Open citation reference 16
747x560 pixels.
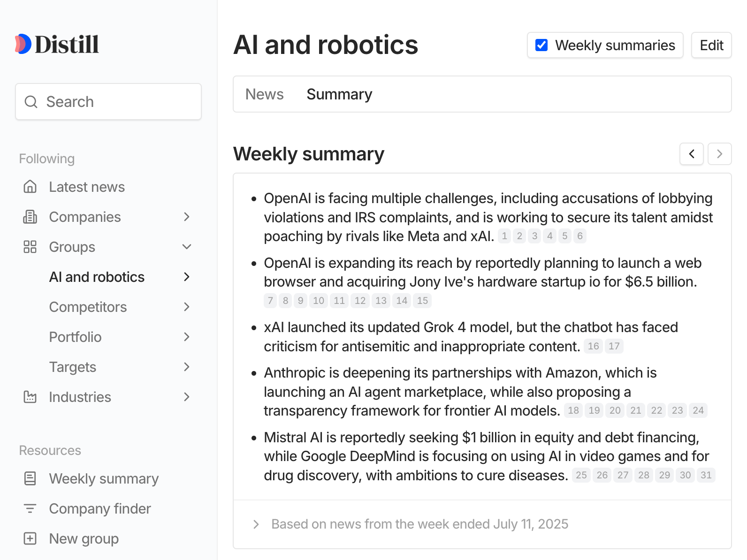tap(594, 346)
